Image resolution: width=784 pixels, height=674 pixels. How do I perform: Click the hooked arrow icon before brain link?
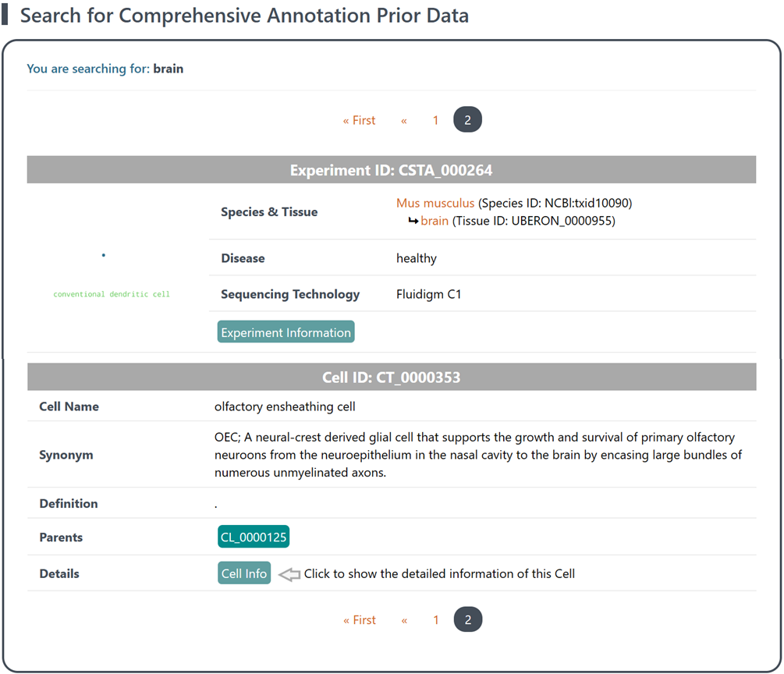413,222
